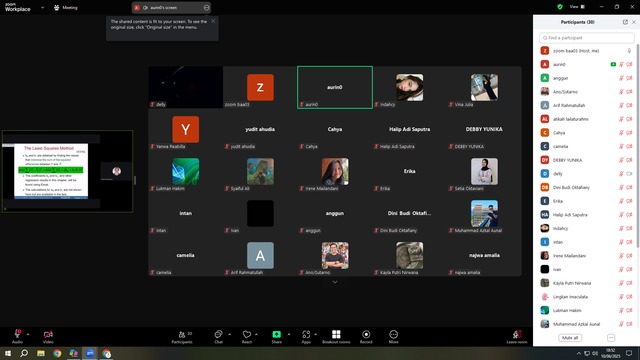Open Windows taskbar search
The image size is (640, 360).
tap(24, 353)
